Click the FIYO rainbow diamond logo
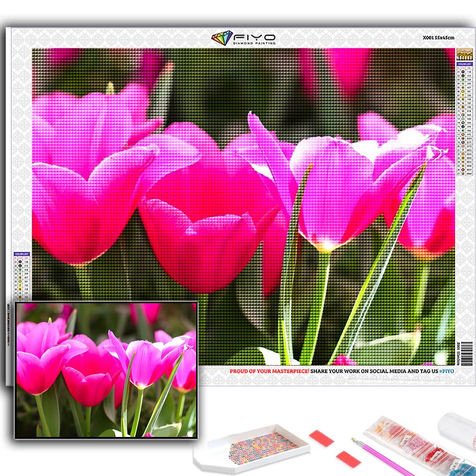Image resolution: width=476 pixels, height=476 pixels. click(221, 39)
